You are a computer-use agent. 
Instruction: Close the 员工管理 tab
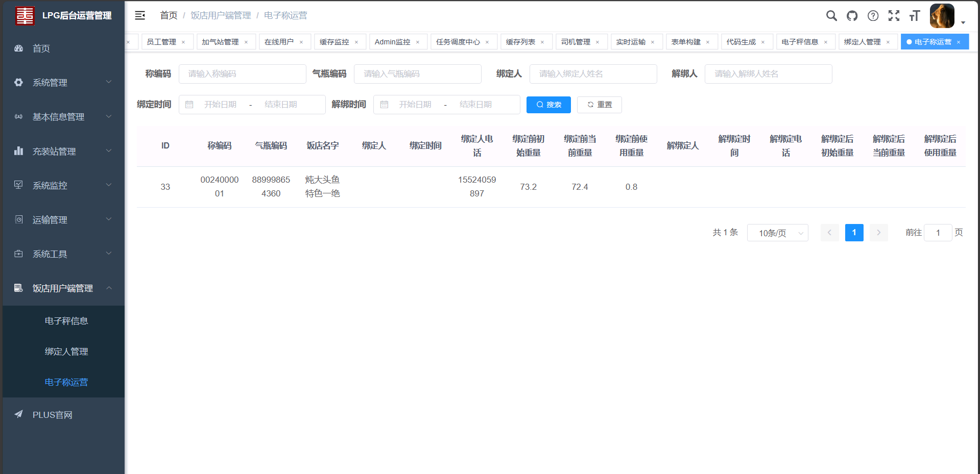(183, 42)
